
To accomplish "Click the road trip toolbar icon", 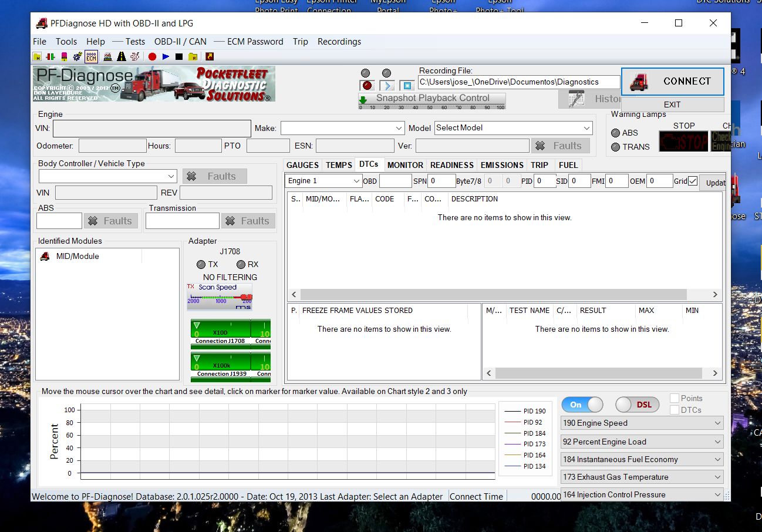I will pyautogui.click(x=122, y=56).
